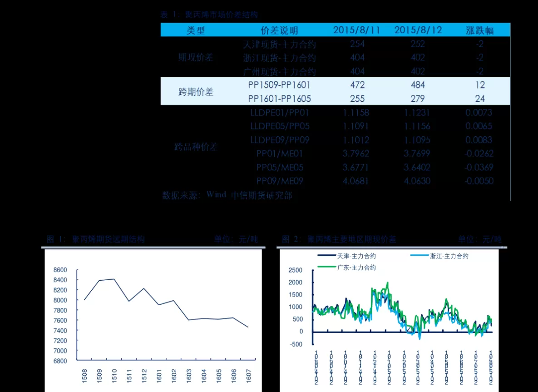This screenshot has height=392, width=538.
Task: Click the value 252 in 天津 row
Action: click(418, 44)
